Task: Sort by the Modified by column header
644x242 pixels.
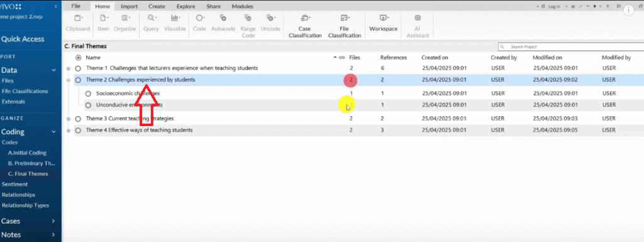Action: pyautogui.click(x=616, y=57)
